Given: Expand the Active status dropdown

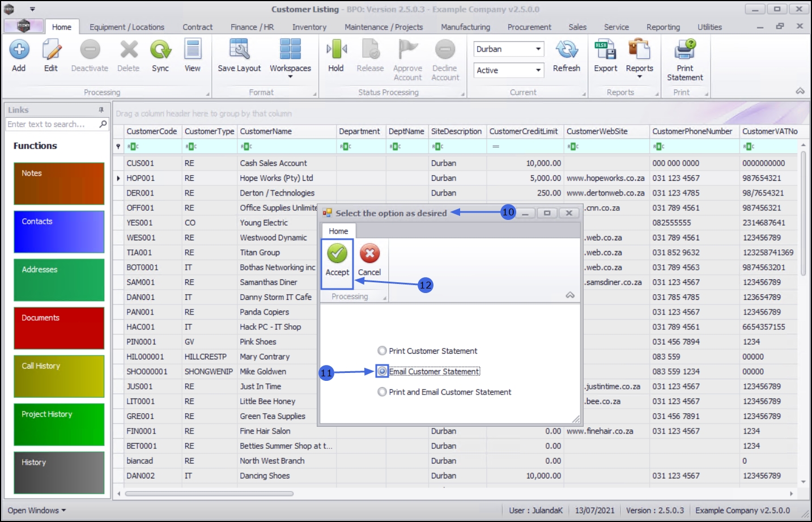Looking at the screenshot, I should click(x=538, y=70).
